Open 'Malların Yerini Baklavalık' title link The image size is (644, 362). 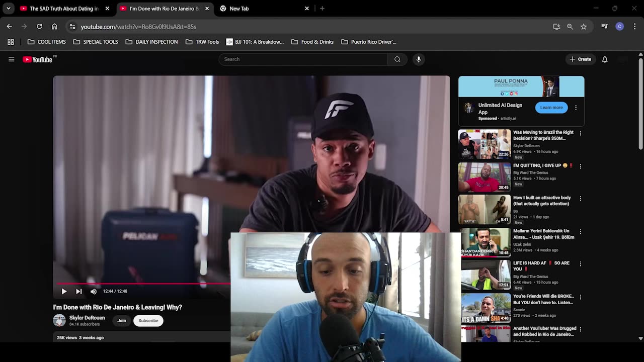click(x=543, y=234)
